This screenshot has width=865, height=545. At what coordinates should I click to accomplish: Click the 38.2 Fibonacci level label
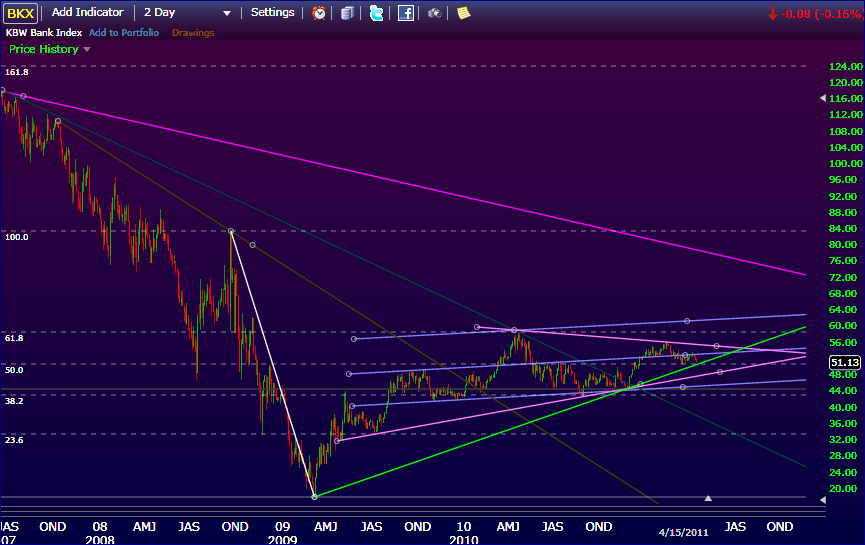click(14, 400)
